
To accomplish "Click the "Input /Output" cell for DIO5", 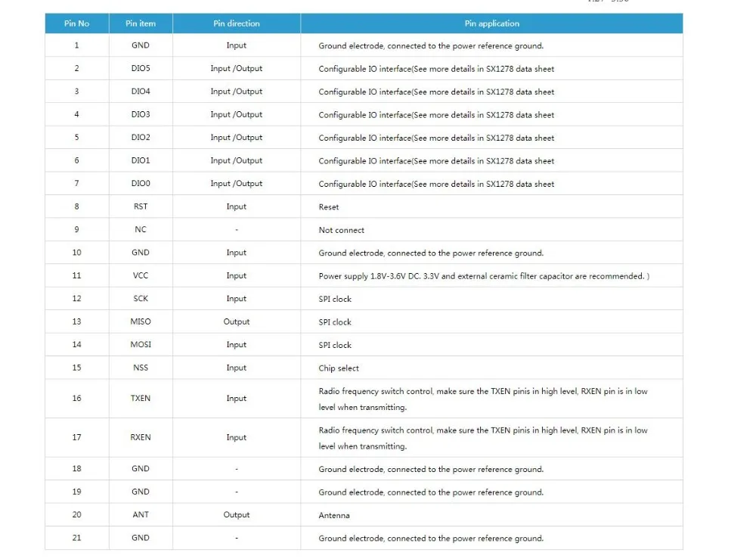I will point(236,69).
